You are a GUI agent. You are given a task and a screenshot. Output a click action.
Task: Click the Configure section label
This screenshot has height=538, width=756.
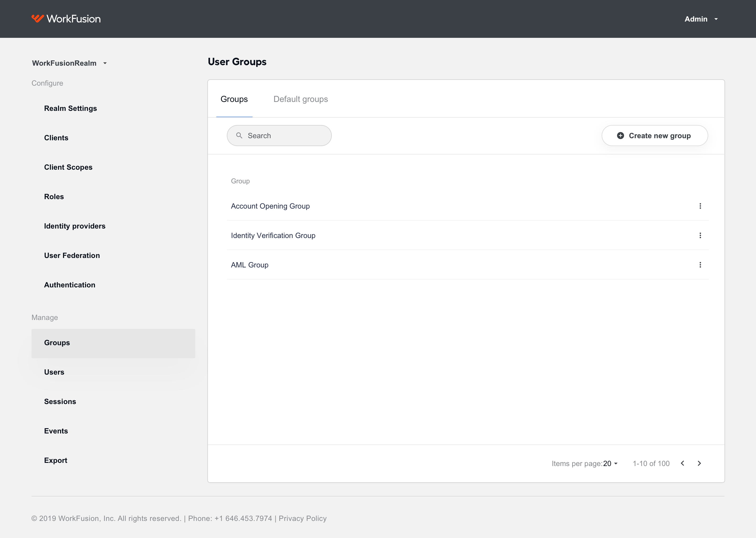pos(47,83)
